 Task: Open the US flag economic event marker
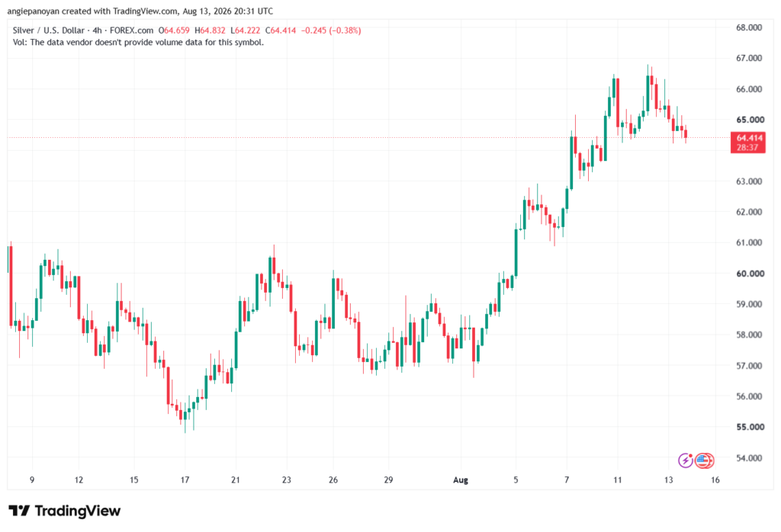(704, 460)
